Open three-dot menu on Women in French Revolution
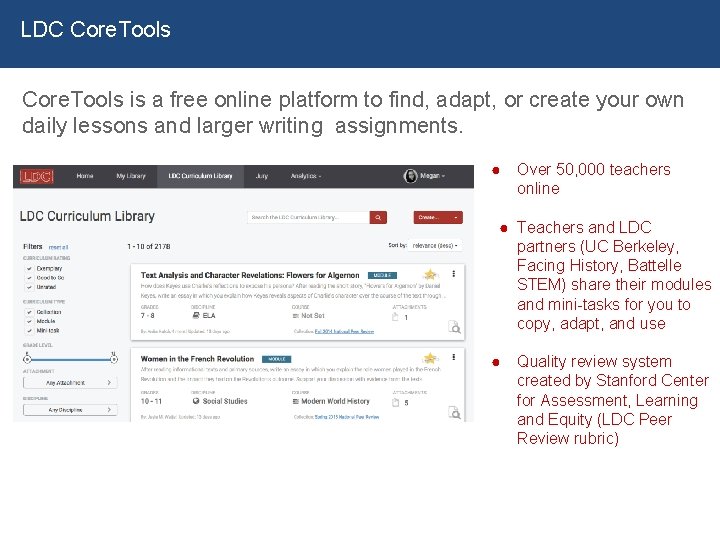This screenshot has height=540, width=720. [x=454, y=357]
